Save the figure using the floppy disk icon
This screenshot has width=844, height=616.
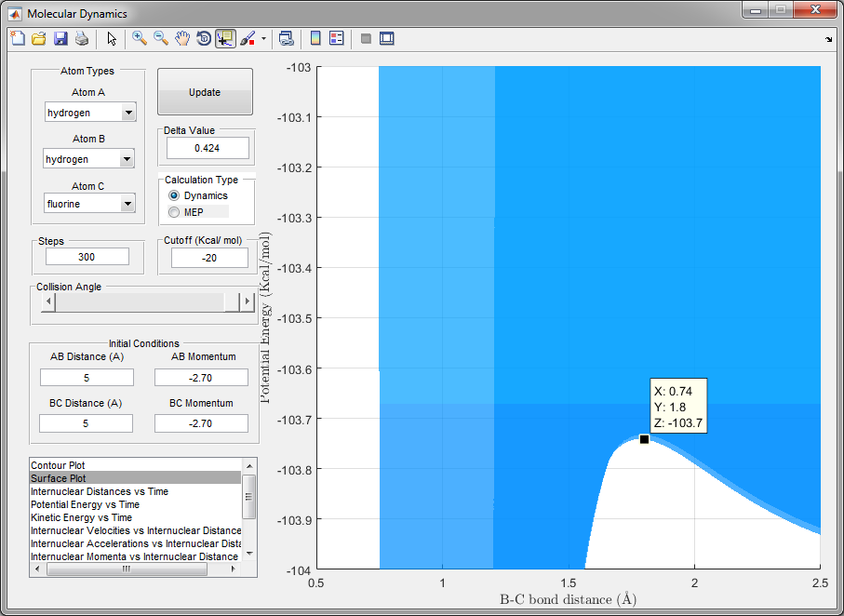click(60, 38)
